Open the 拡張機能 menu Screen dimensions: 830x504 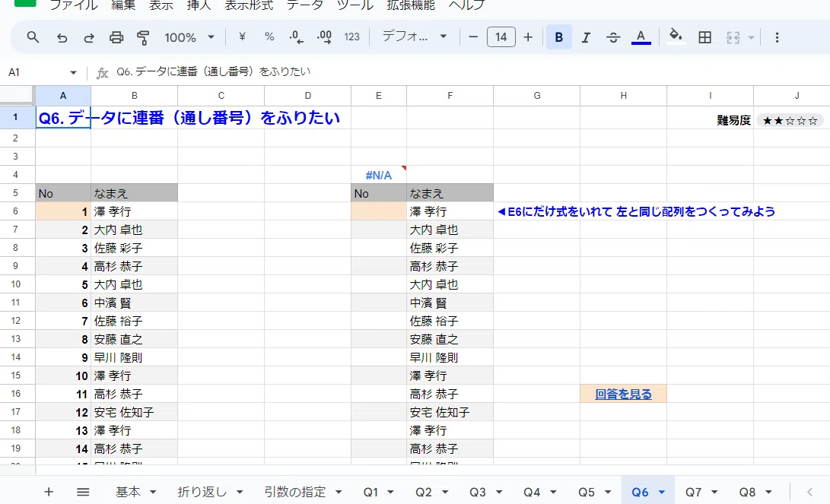(x=411, y=5)
